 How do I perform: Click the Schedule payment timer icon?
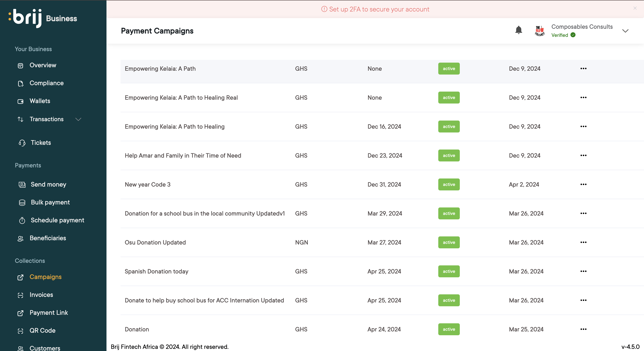point(22,220)
